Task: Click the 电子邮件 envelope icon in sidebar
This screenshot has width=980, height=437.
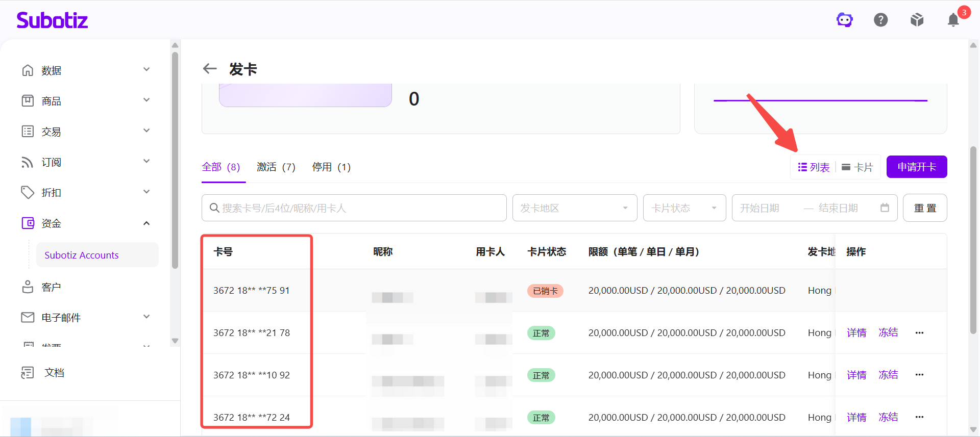Action: click(28, 317)
